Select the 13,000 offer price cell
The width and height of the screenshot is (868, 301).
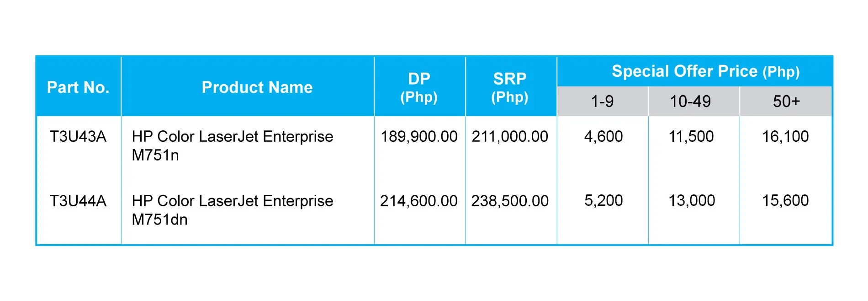[692, 200]
